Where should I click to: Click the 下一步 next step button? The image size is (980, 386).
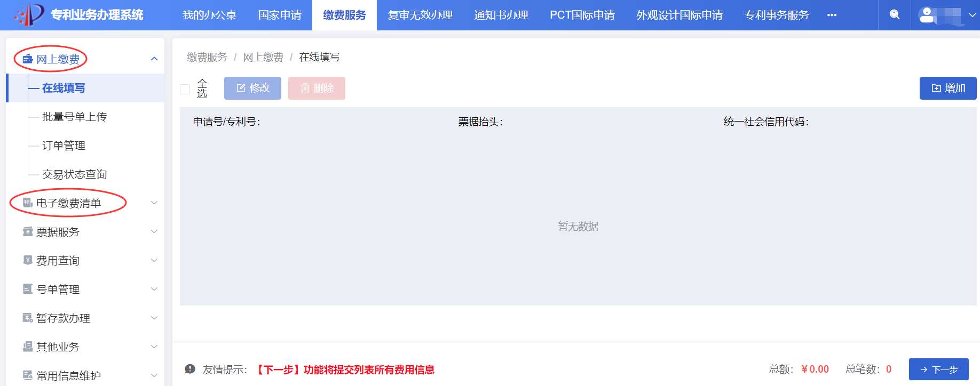click(x=938, y=369)
